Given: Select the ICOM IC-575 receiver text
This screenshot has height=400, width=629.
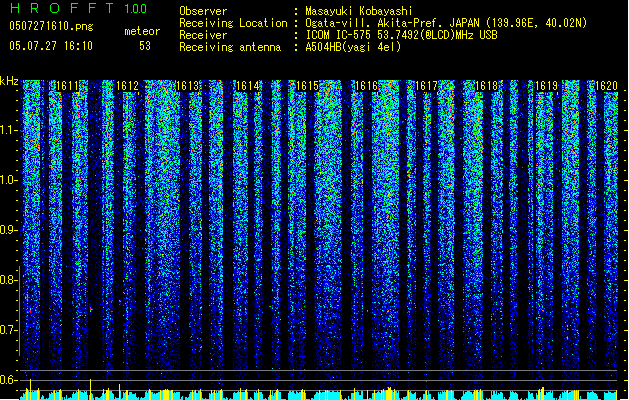Looking at the screenshot, I should (x=402, y=35).
